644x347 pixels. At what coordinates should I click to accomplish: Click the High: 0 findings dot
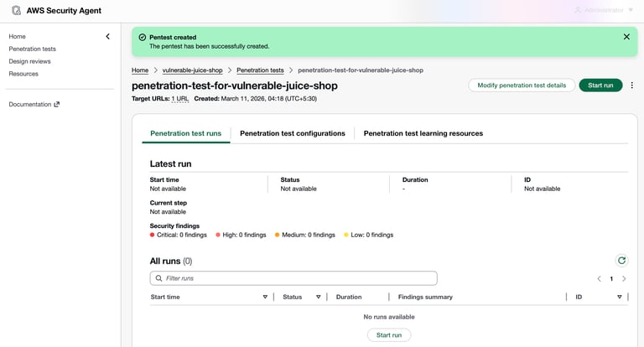[x=218, y=235]
